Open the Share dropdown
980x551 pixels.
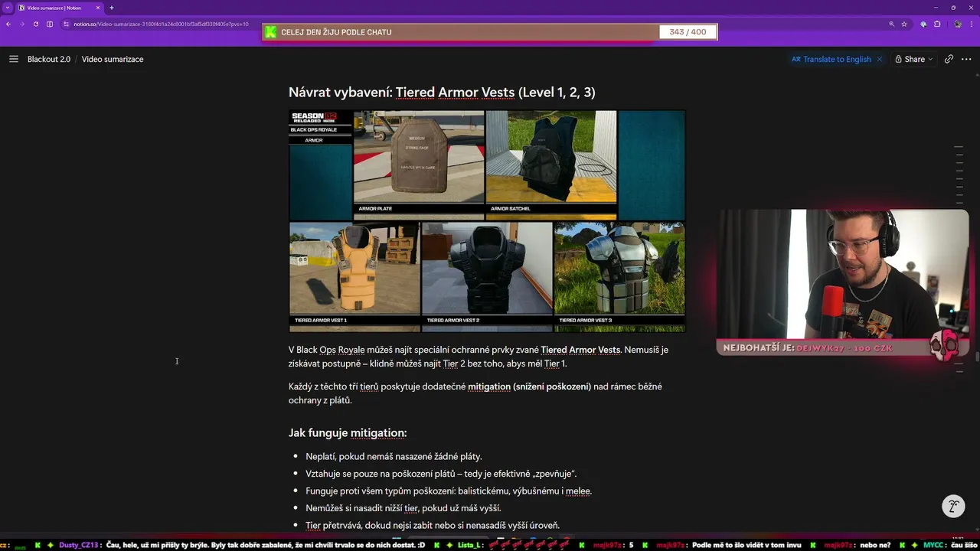pos(914,59)
